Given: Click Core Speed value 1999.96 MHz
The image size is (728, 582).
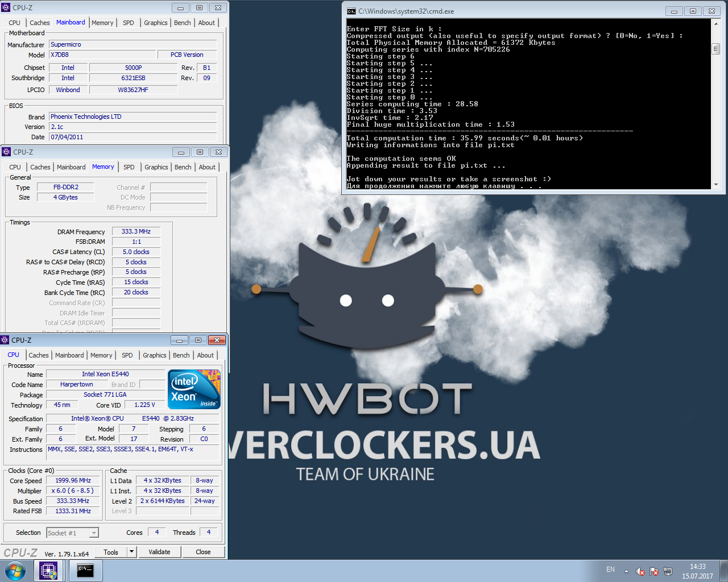Looking at the screenshot, I should (x=73, y=480).
